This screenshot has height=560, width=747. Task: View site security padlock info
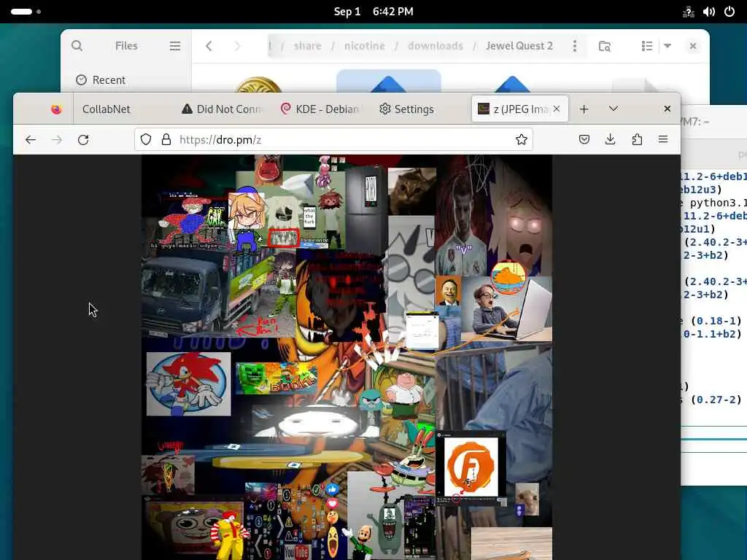(x=166, y=139)
